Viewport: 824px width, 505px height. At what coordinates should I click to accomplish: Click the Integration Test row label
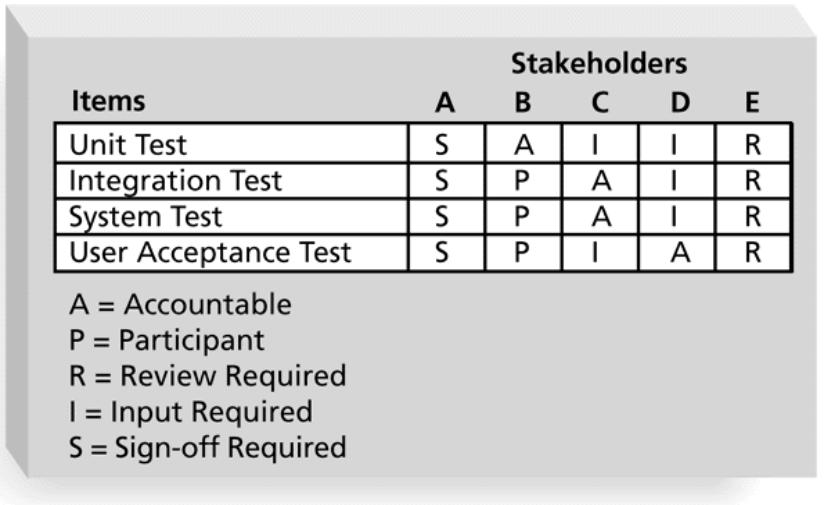(x=176, y=181)
